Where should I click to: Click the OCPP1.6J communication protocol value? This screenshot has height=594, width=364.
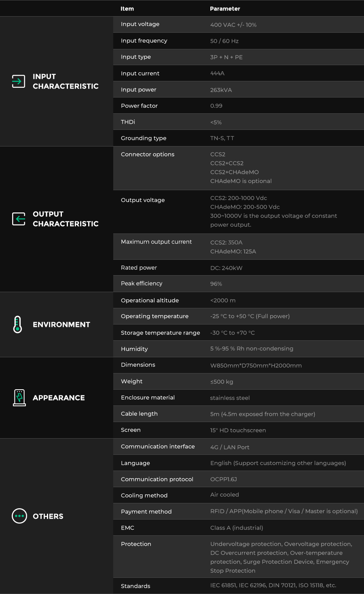coord(223,479)
